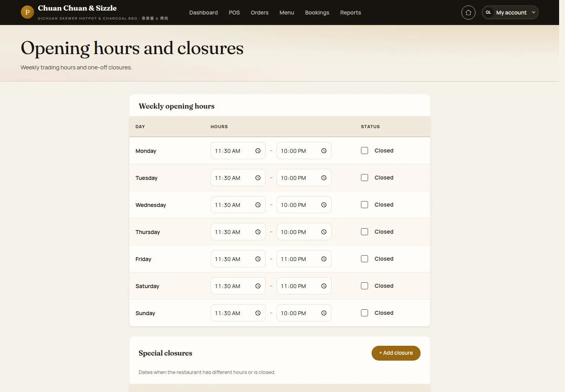Tick the Wednesday Closed checkbox
This screenshot has width=565, height=392.
tap(365, 205)
